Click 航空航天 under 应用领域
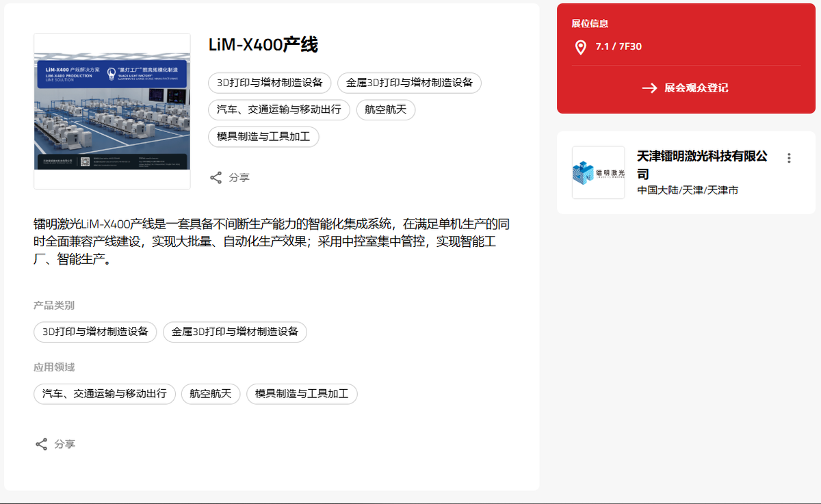Screen dimensions: 821x504 [211, 393]
